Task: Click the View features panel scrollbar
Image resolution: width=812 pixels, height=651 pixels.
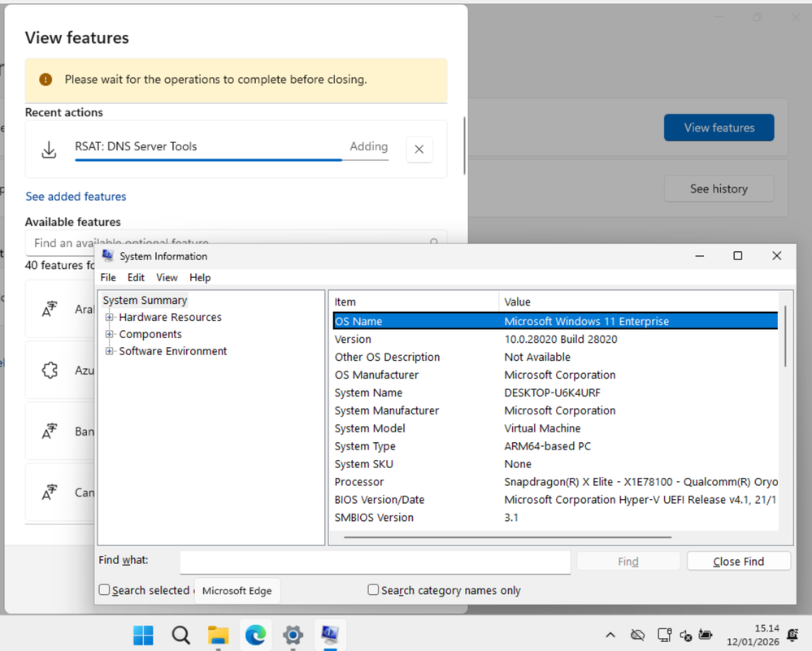Action: [464, 146]
